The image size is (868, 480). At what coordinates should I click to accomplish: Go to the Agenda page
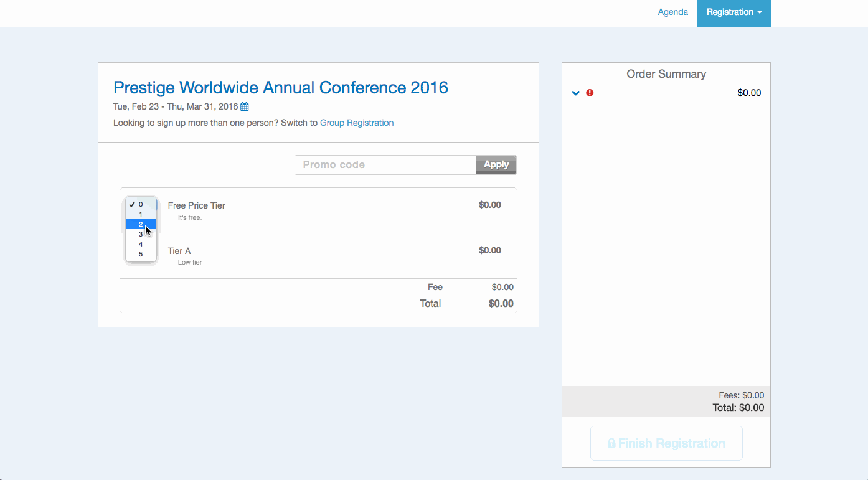pos(672,12)
